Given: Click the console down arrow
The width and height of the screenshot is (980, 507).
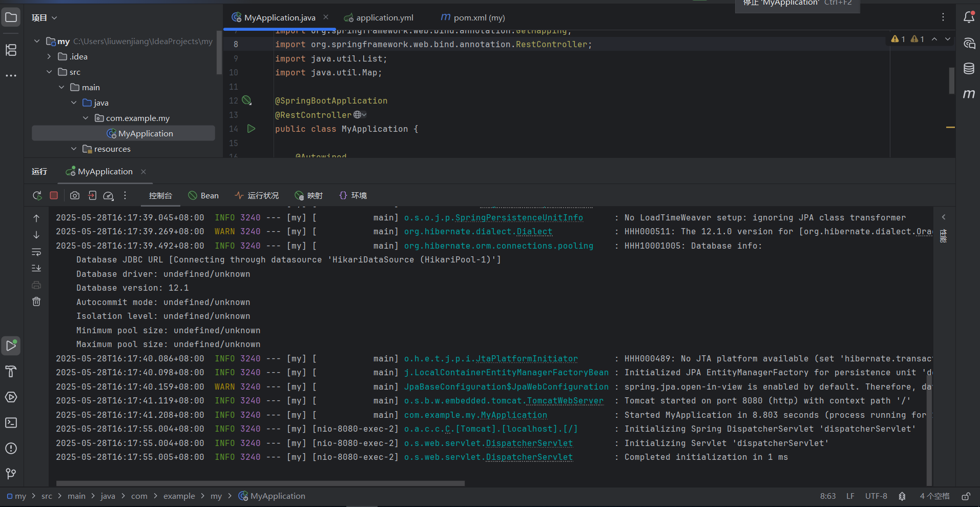Looking at the screenshot, I should pyautogui.click(x=36, y=235).
